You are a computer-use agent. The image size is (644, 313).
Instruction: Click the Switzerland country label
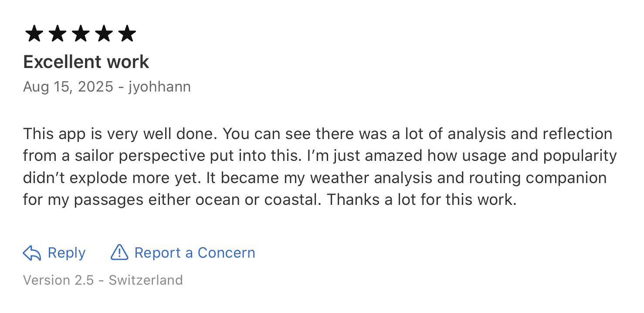pyautogui.click(x=146, y=280)
